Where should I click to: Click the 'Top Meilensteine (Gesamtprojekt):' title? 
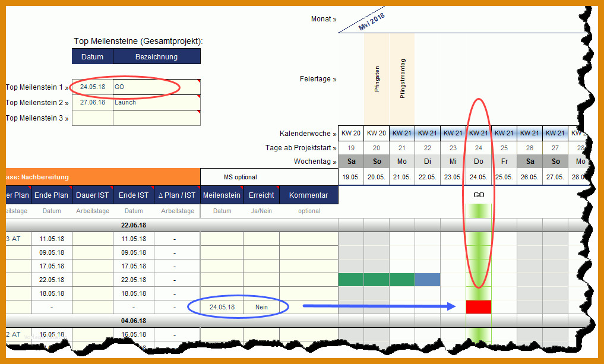138,41
